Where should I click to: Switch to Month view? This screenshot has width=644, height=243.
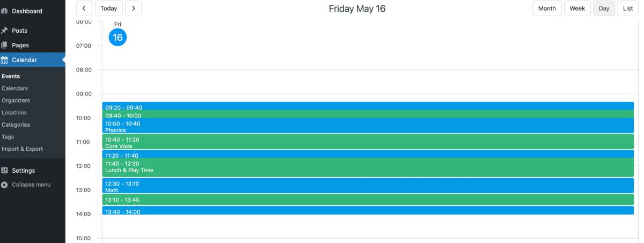[x=547, y=9]
